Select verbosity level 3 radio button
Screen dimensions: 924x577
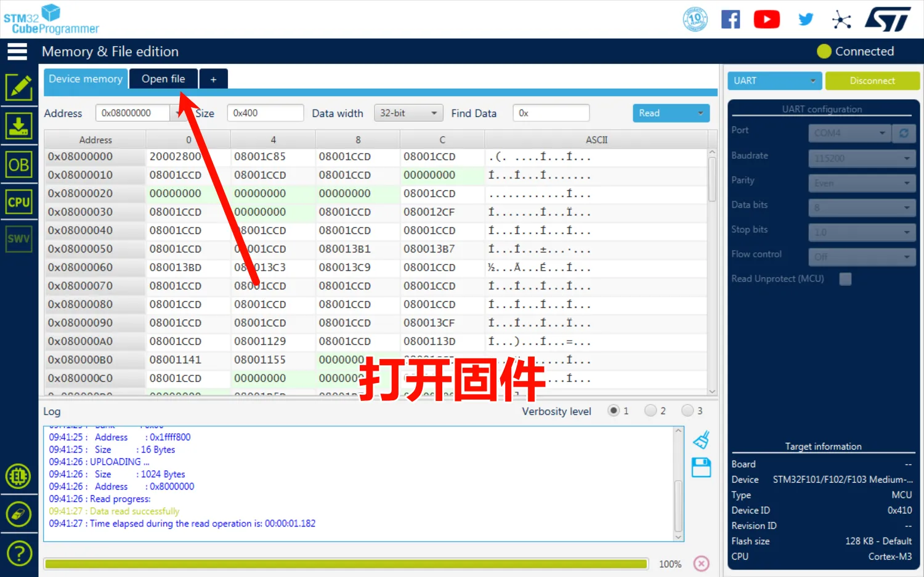click(687, 411)
